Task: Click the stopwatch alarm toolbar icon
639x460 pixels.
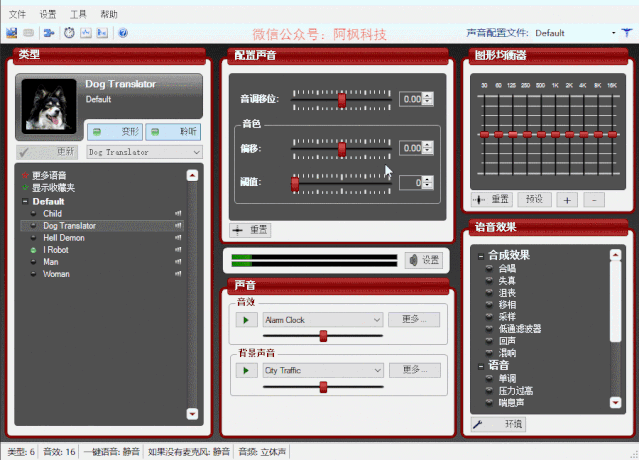Action: coord(69,33)
